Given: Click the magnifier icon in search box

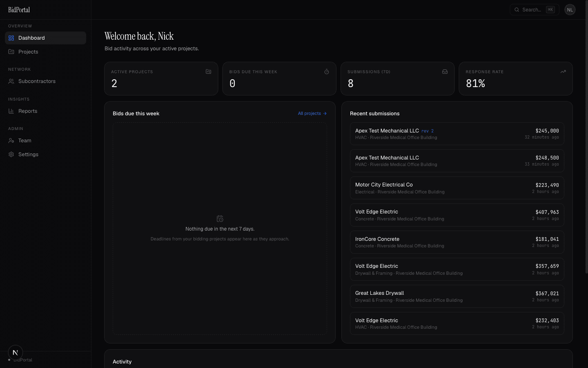Looking at the screenshot, I should tap(517, 10).
